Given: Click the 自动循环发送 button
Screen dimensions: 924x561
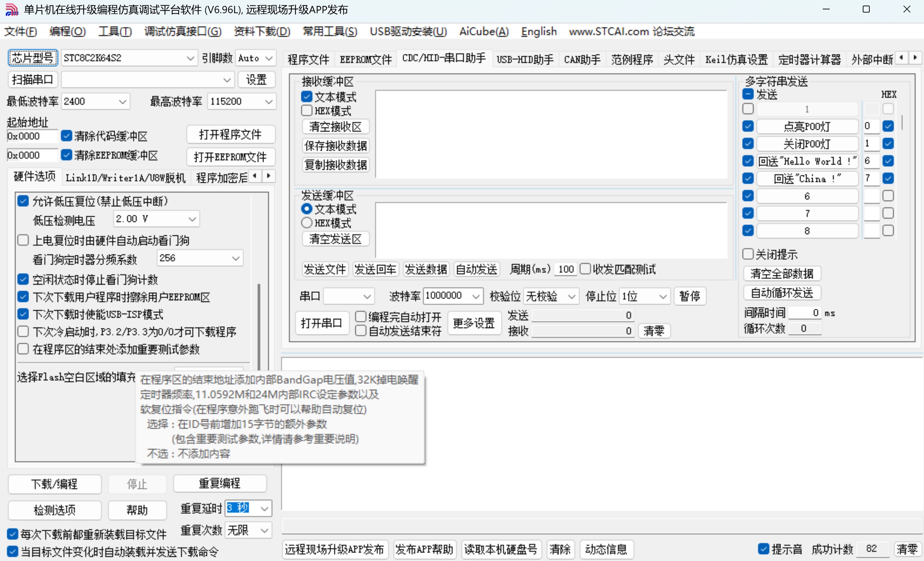Looking at the screenshot, I should click(x=782, y=293).
